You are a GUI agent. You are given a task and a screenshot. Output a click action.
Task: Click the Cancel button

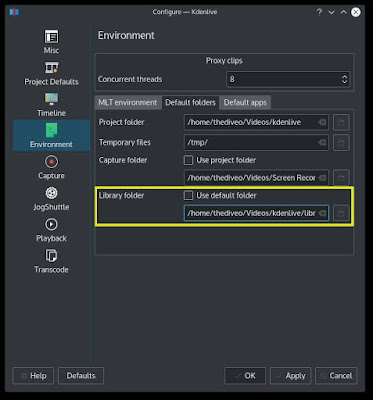coord(336,376)
